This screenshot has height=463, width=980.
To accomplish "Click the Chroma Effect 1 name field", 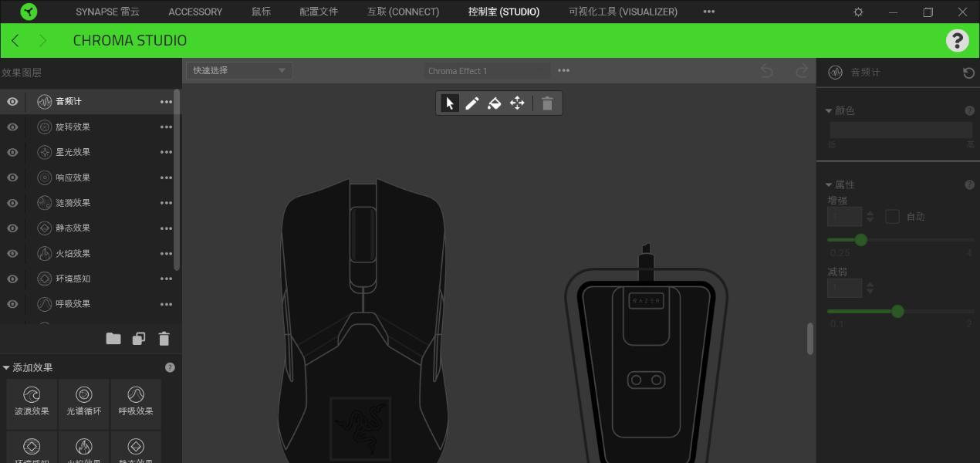I will coord(487,71).
